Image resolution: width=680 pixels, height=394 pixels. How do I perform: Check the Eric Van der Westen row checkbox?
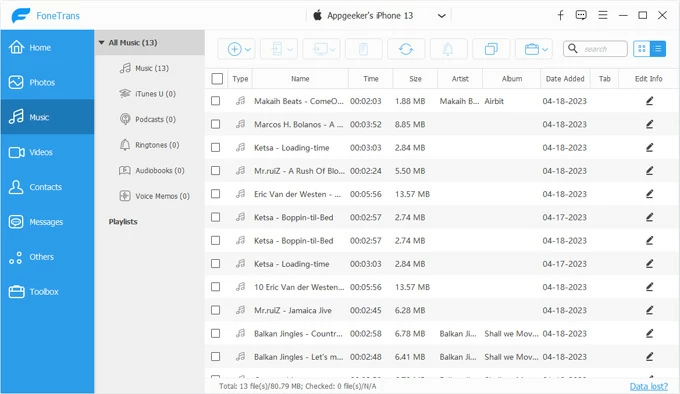(216, 194)
